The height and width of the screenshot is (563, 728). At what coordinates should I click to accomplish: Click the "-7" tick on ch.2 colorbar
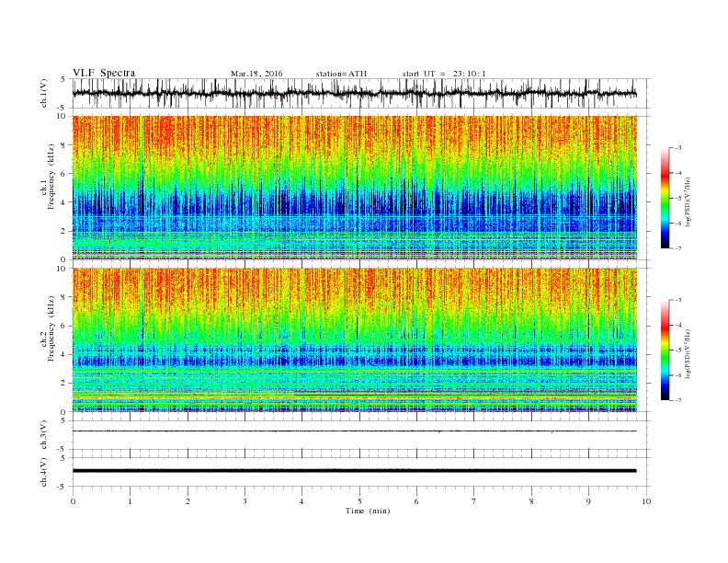[678, 400]
